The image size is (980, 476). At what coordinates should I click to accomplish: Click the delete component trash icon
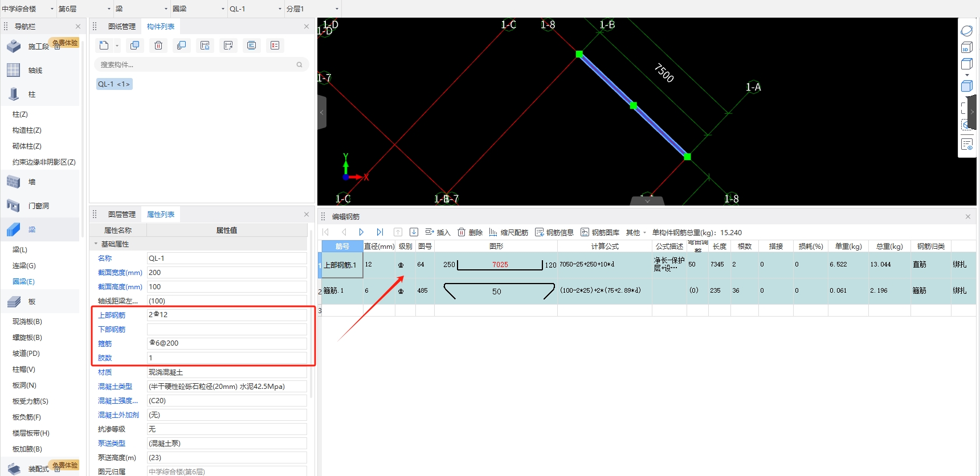tap(158, 46)
